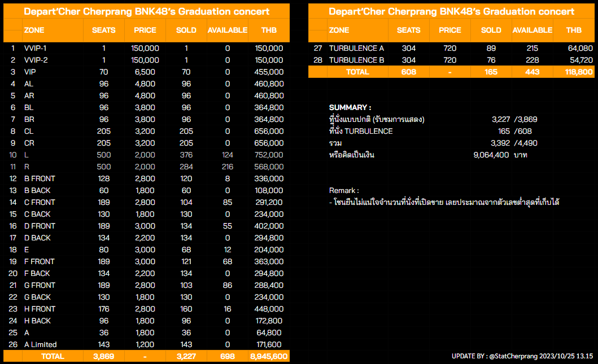The width and height of the screenshot is (598, 364).
Task: Select the TURBULENCE A zone cell
Action: click(356, 49)
